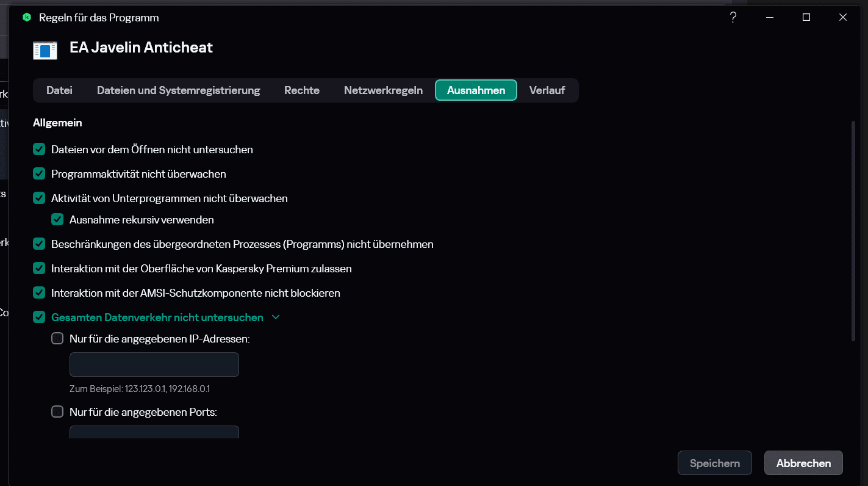This screenshot has width=868, height=486.
Task: Enable 'Nur für die angegebenen IP-Adressen' option
Action: (x=57, y=338)
